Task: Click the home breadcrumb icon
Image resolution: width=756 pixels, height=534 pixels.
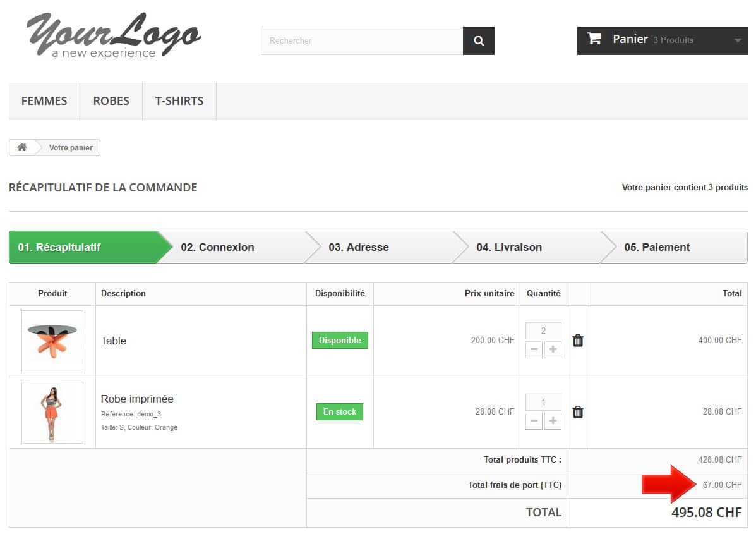Action: [22, 147]
